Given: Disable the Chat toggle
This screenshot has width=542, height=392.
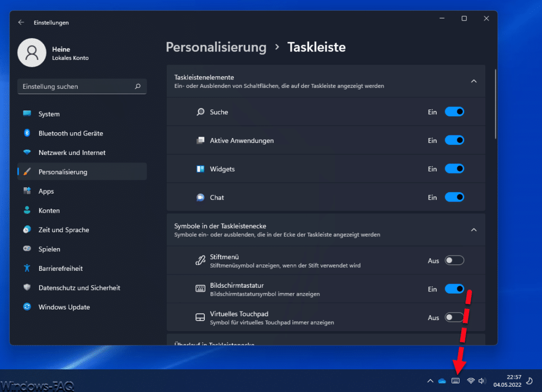Looking at the screenshot, I should [x=454, y=197].
